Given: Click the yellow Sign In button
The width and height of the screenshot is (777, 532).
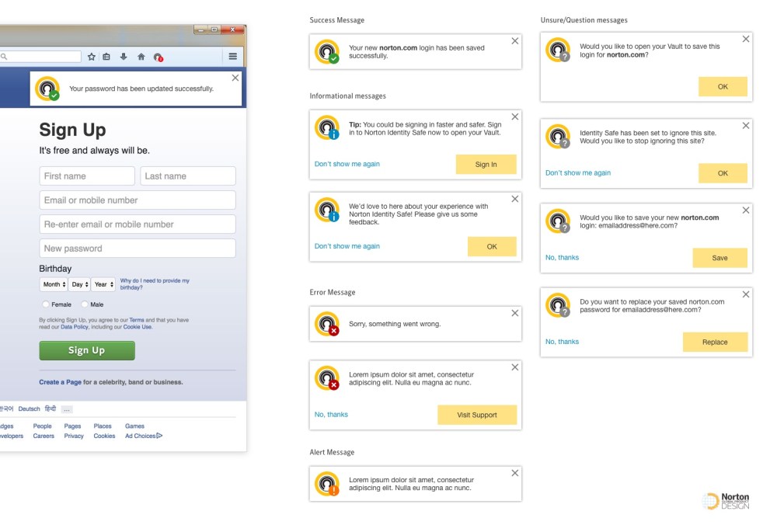Looking at the screenshot, I should tap(486, 165).
